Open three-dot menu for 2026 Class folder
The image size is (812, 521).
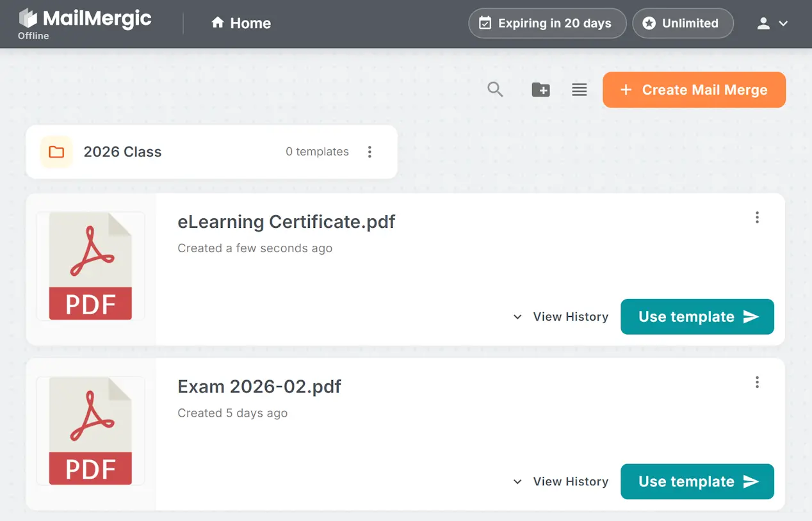(x=369, y=152)
